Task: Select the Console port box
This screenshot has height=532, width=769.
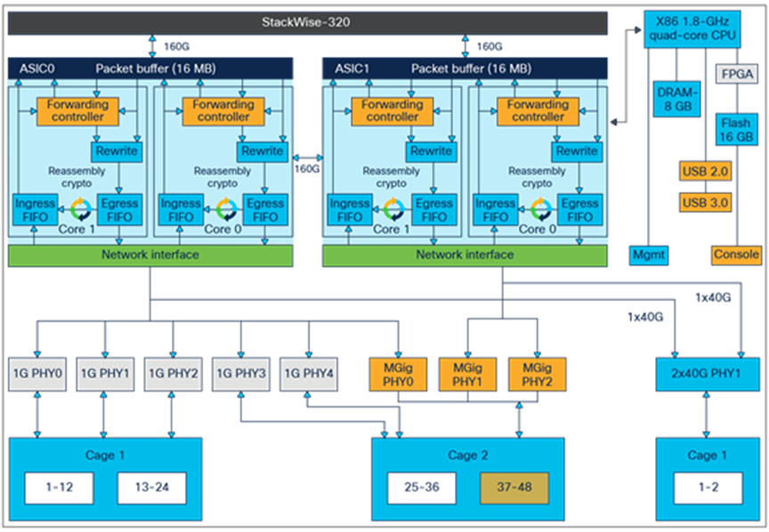Action: click(736, 255)
